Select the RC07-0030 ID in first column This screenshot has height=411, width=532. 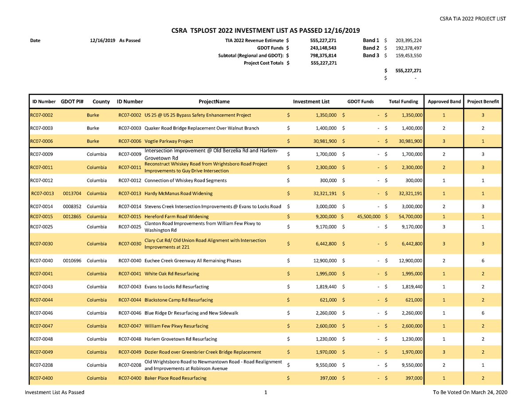point(42,244)
